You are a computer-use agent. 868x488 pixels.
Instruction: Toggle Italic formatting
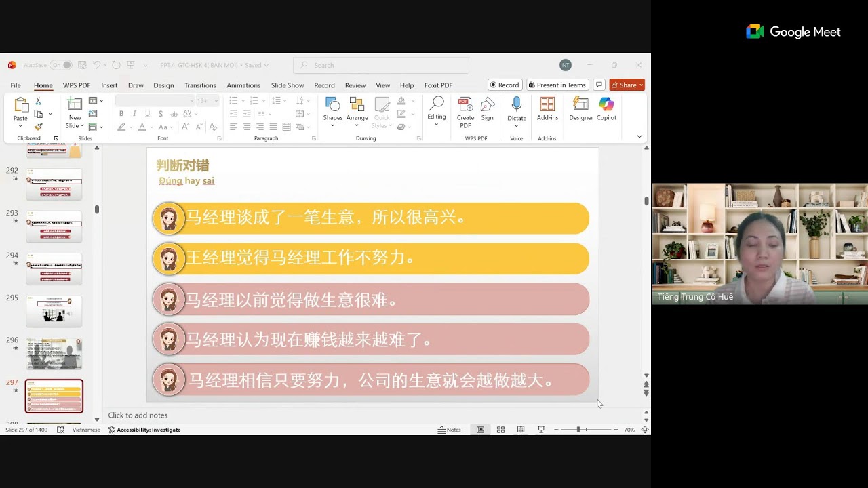click(x=134, y=114)
